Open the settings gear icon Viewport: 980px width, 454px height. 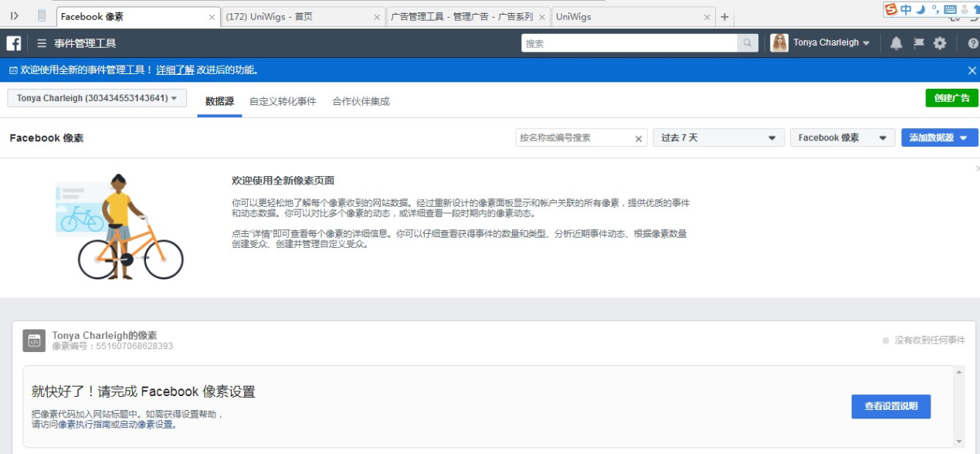[940, 43]
